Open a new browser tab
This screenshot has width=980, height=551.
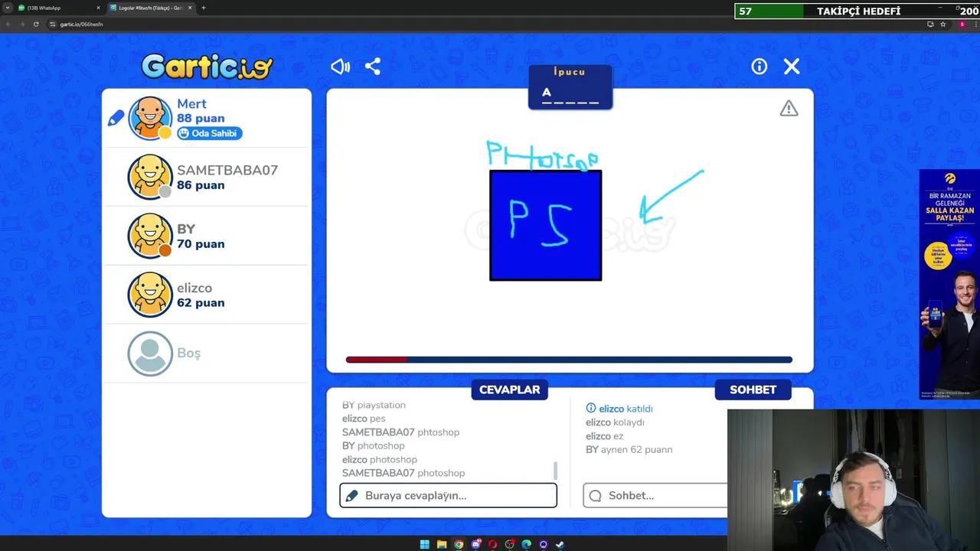click(x=203, y=8)
